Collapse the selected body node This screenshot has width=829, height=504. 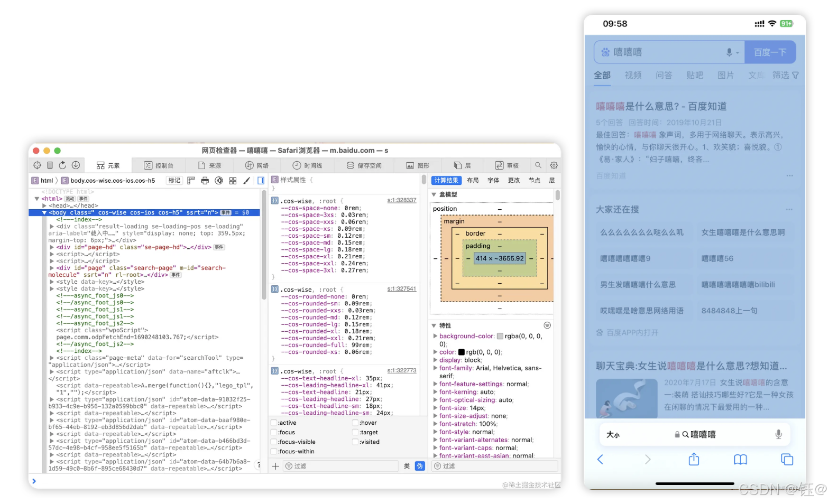pyautogui.click(x=44, y=212)
